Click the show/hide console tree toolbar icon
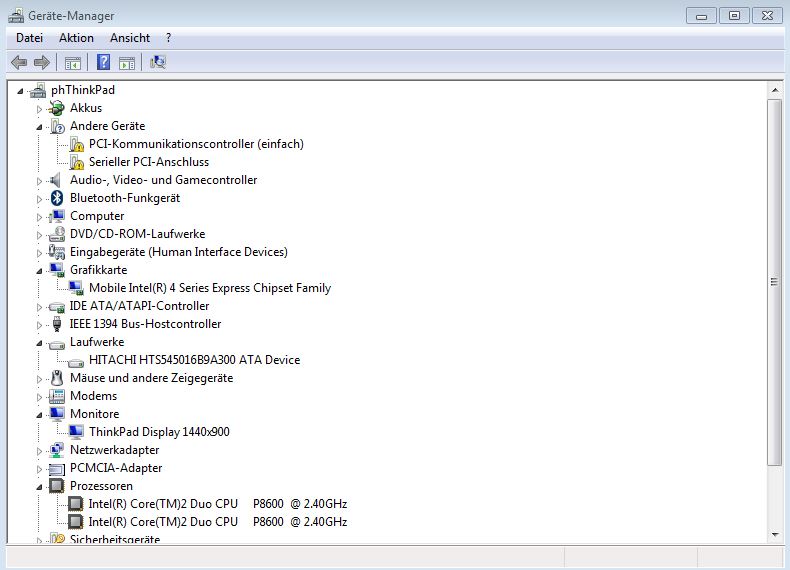The image size is (790, 570). (73, 63)
